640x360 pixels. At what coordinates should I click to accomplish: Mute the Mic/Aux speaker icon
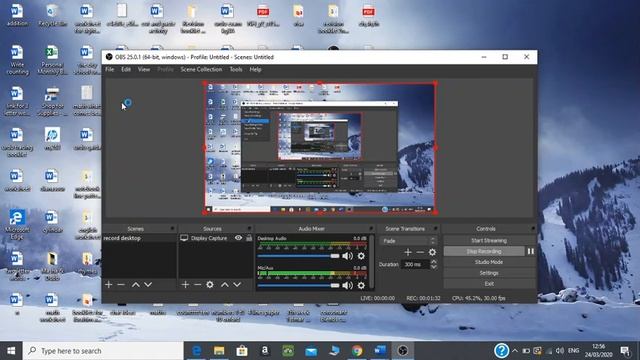pyautogui.click(x=347, y=285)
